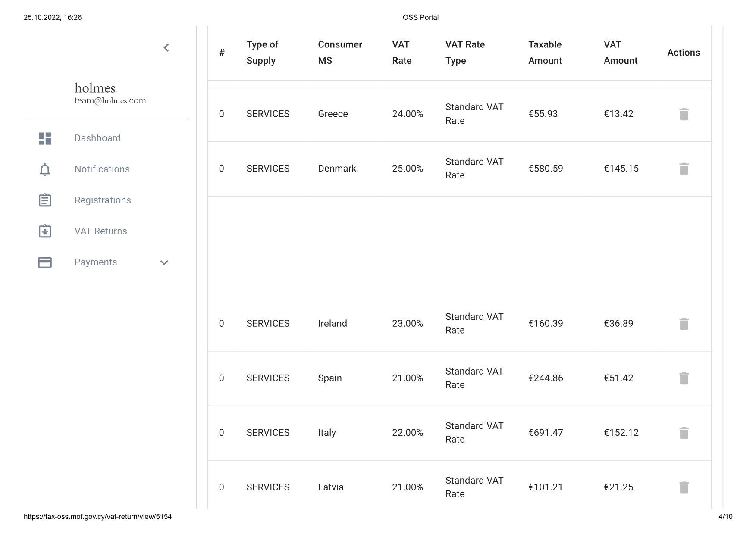Click the 22.00% VAT rate value

408,432
